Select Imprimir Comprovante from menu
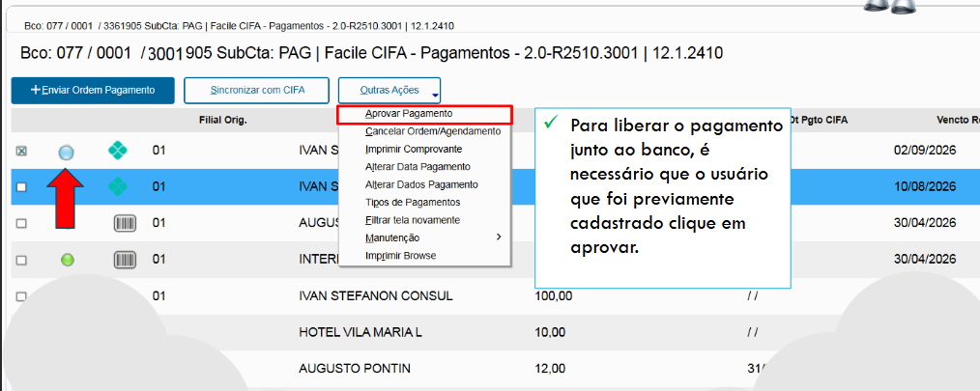This screenshot has height=391, width=980. click(413, 150)
